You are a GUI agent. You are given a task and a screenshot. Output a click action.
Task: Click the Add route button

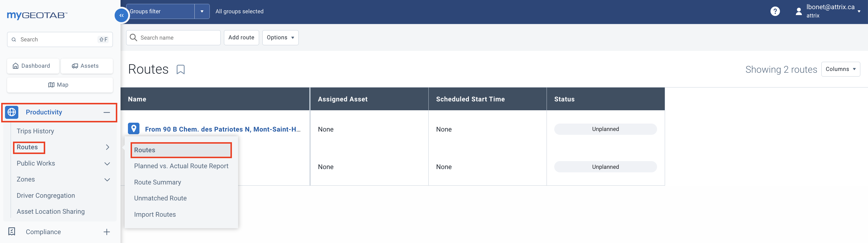click(241, 38)
